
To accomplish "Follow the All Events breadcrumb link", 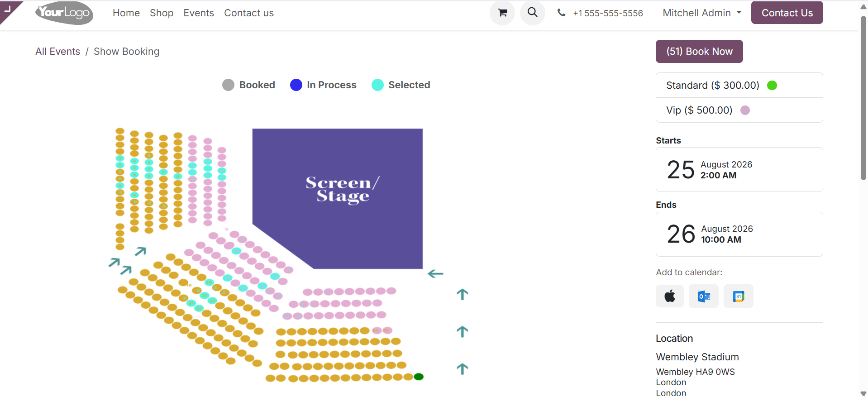I will pos(58,52).
